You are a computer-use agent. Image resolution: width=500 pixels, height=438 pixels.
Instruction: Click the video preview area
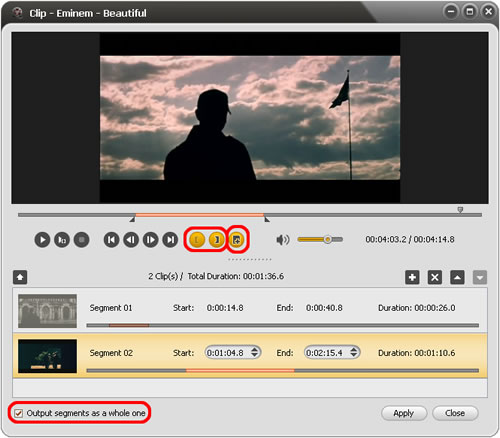coord(250,118)
